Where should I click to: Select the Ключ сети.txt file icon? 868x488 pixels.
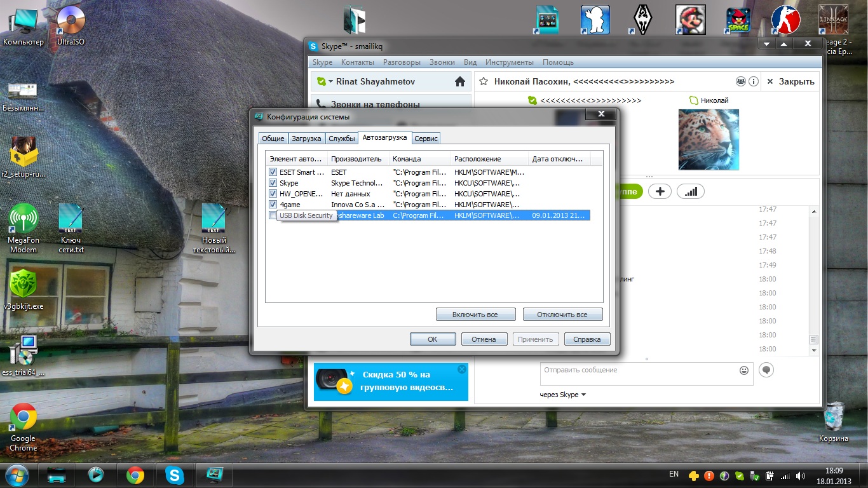click(x=71, y=227)
